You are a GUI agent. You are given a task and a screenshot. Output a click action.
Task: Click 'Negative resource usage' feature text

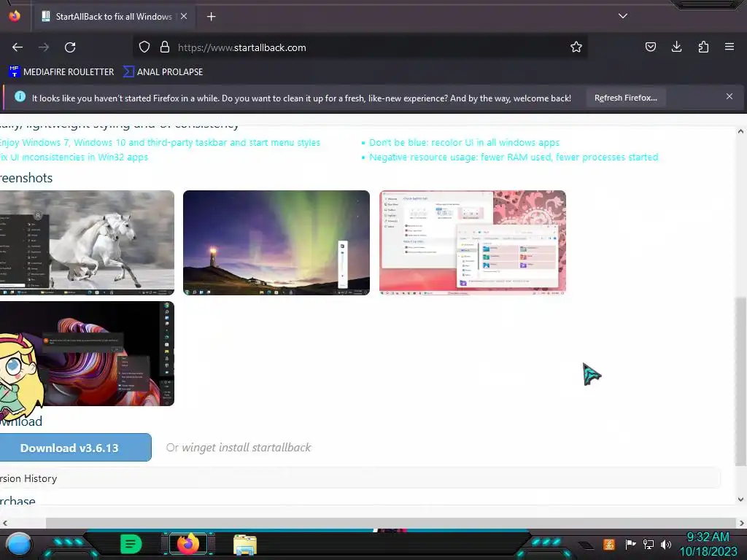(514, 157)
